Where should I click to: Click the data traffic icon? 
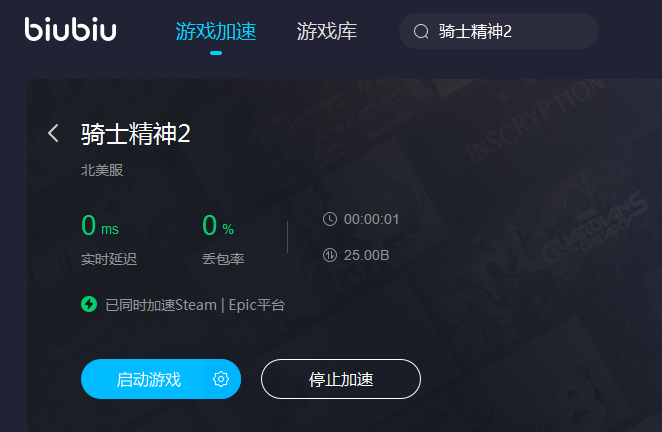[x=330, y=255]
